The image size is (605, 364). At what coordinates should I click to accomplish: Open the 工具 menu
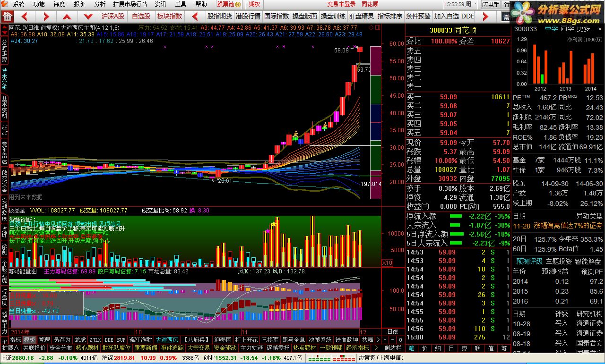181,4
